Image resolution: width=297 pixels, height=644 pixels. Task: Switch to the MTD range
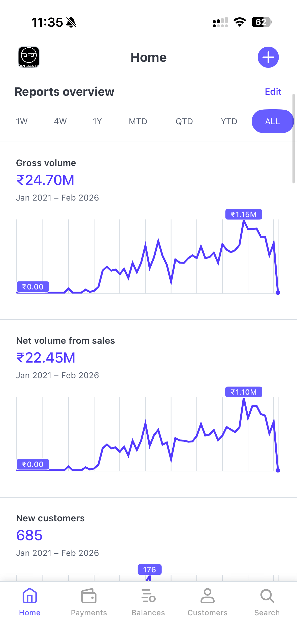point(138,121)
